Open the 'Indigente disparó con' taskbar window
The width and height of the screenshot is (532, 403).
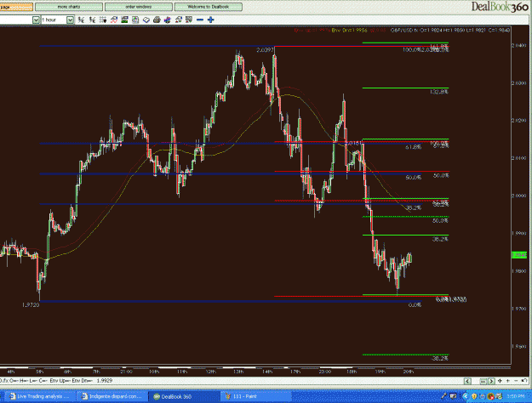click(112, 396)
